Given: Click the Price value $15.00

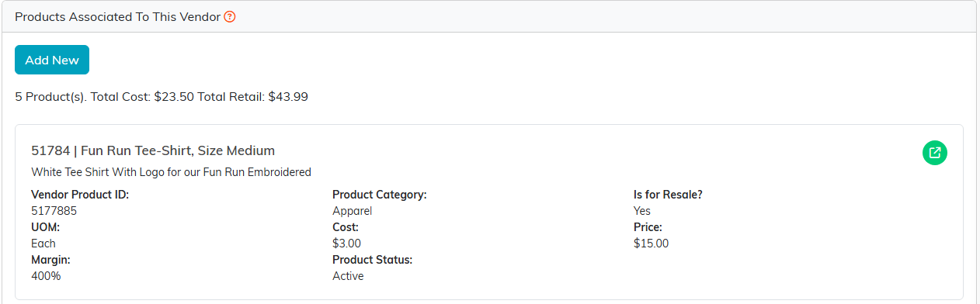Looking at the screenshot, I should pos(651,244).
